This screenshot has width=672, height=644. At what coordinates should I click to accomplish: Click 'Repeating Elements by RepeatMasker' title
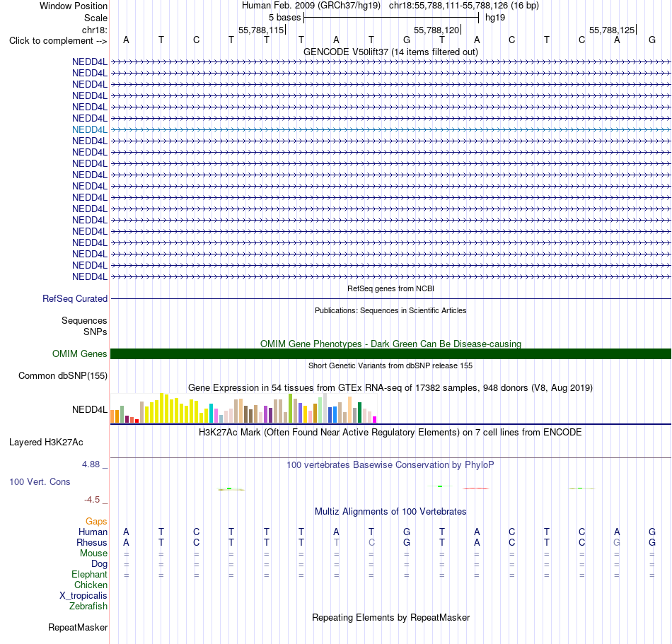coord(390,617)
